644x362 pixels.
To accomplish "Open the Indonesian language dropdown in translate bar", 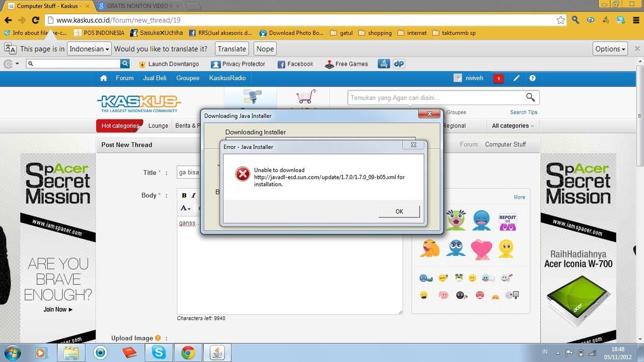I will [x=90, y=49].
